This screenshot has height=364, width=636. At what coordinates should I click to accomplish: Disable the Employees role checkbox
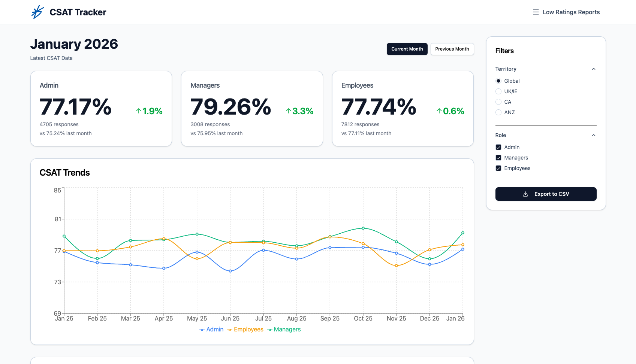498,168
